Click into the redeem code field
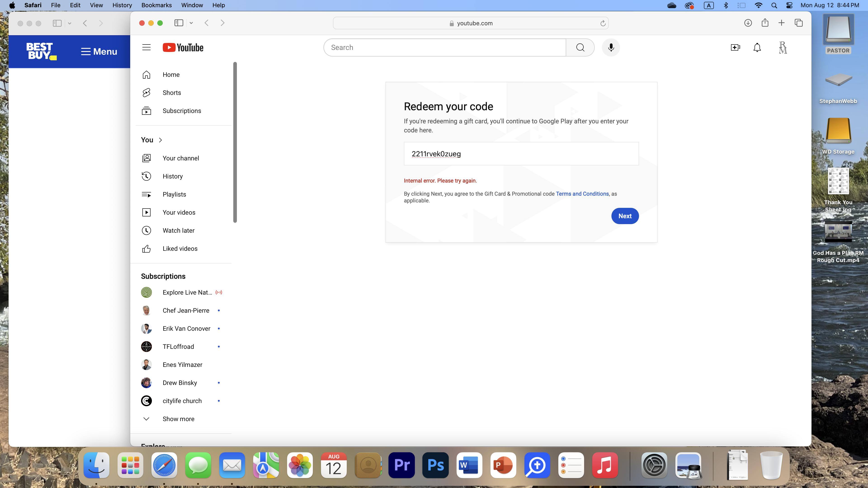Image resolution: width=868 pixels, height=488 pixels. (x=521, y=154)
